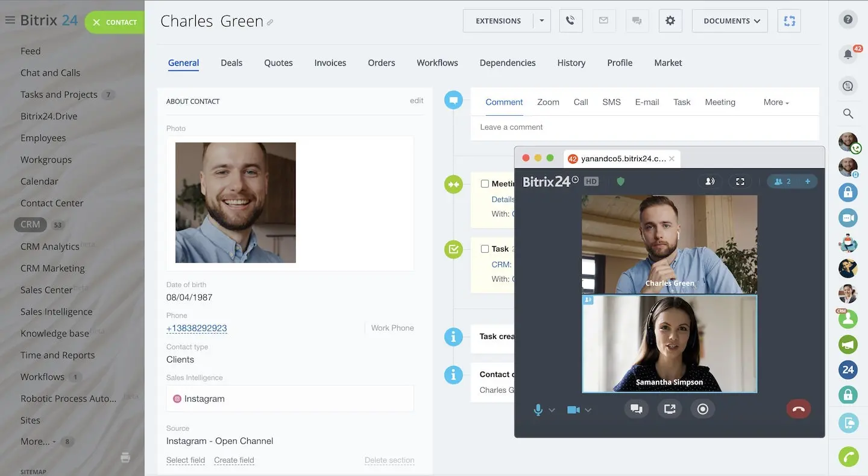Open chat in the video call toolbar

point(636,409)
